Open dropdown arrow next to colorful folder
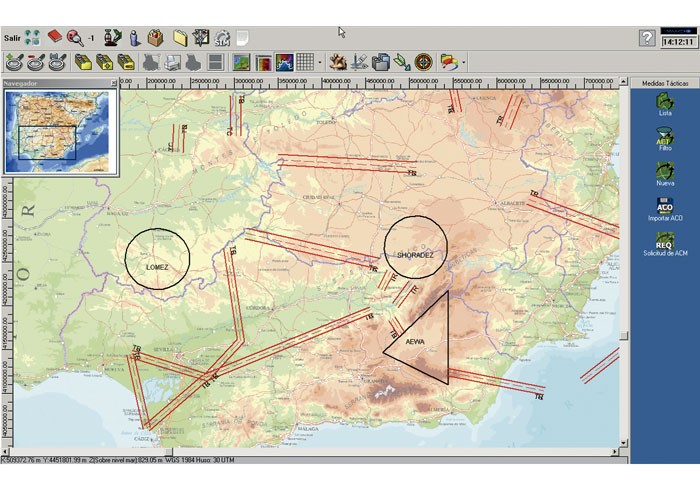 coord(464,62)
